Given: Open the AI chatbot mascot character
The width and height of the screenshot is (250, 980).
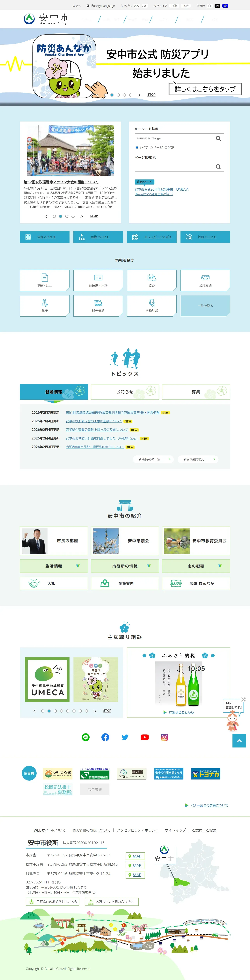Looking at the screenshot, I should [x=232, y=721].
